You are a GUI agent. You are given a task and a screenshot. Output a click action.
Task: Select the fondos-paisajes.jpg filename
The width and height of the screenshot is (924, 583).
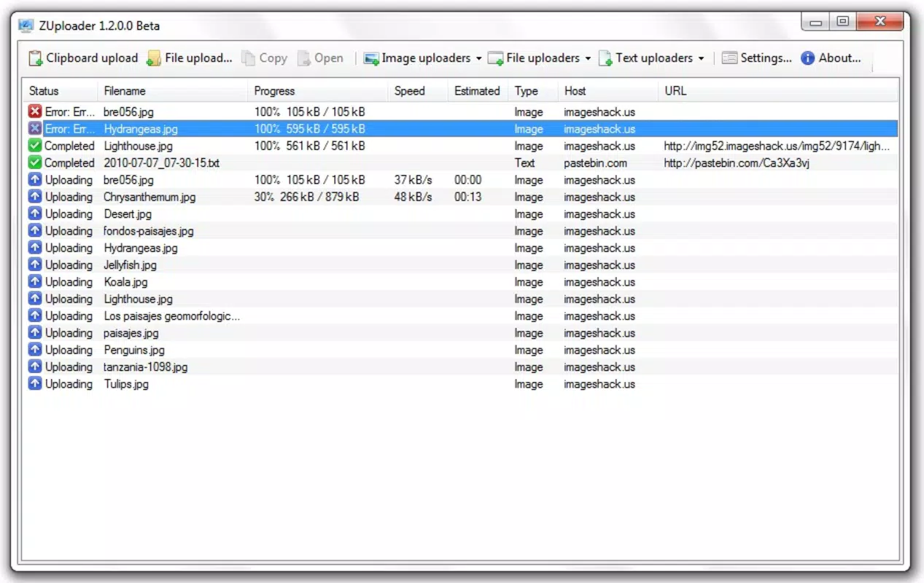click(x=149, y=231)
